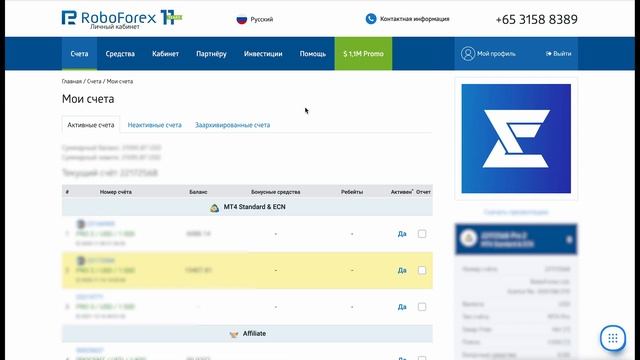Image resolution: width=640 pixels, height=360 pixels.
Task: Click the phone contact icon
Action: (371, 19)
